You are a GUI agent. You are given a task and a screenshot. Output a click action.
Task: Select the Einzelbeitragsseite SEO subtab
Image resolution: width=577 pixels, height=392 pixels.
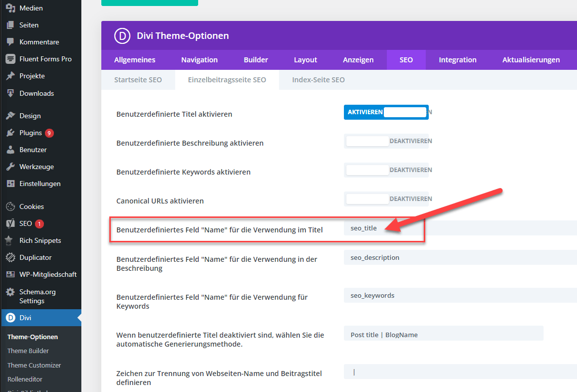pos(227,80)
